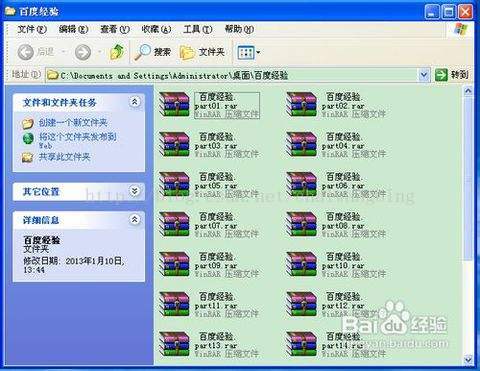
Task: Click the Windows flag logo icon
Action: [x=461, y=29]
